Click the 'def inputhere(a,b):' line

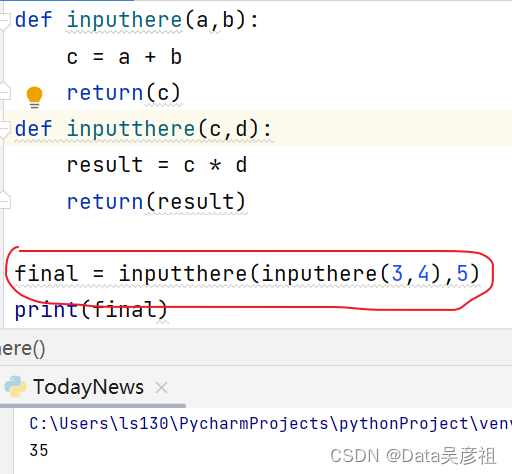pyautogui.click(x=137, y=20)
